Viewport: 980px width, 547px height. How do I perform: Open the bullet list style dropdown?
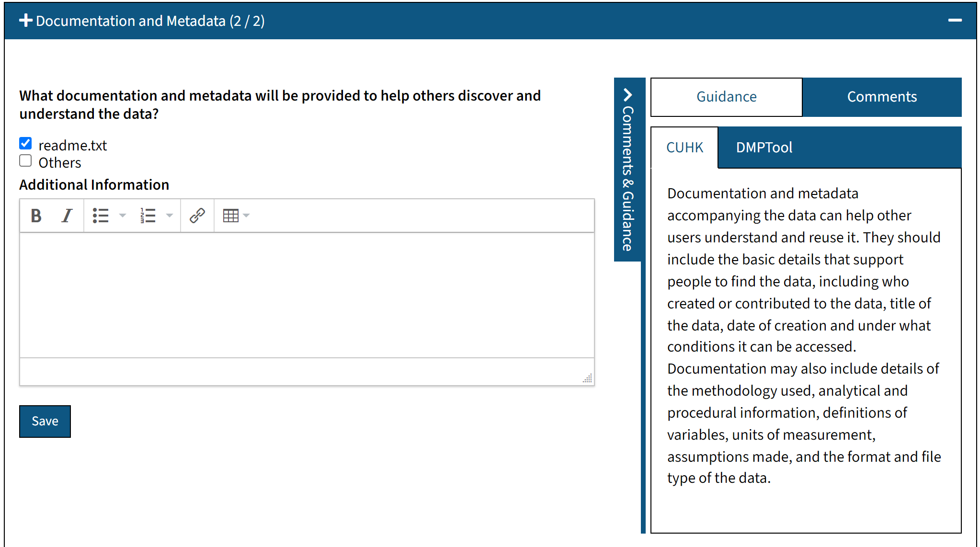click(x=123, y=216)
